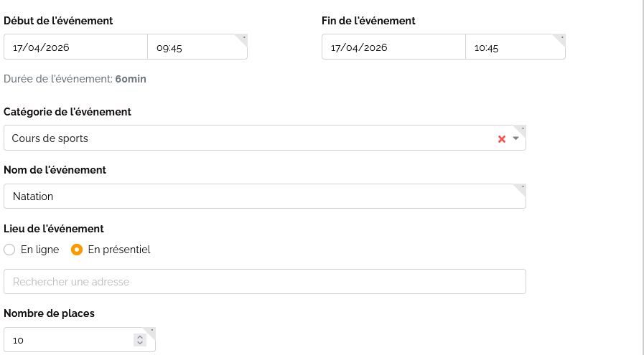Select the En ligne radio option
Viewport: 644px width, 355px height.
tap(9, 250)
